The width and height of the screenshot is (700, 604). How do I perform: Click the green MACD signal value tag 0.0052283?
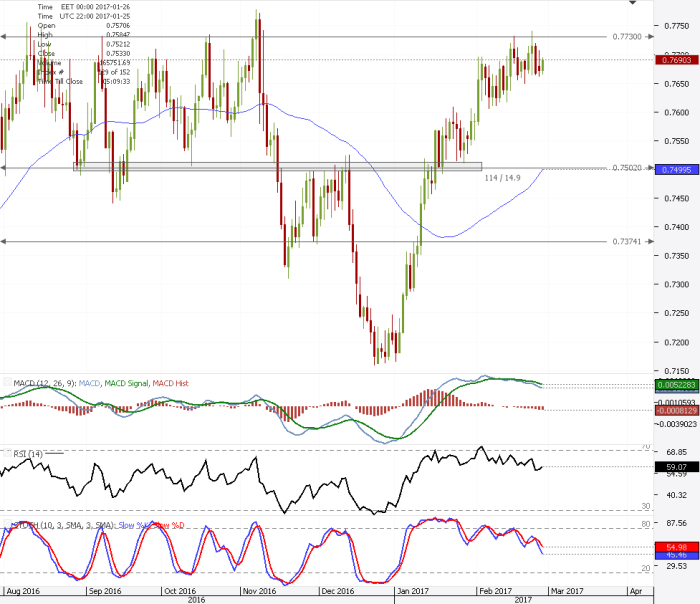[x=677, y=385]
